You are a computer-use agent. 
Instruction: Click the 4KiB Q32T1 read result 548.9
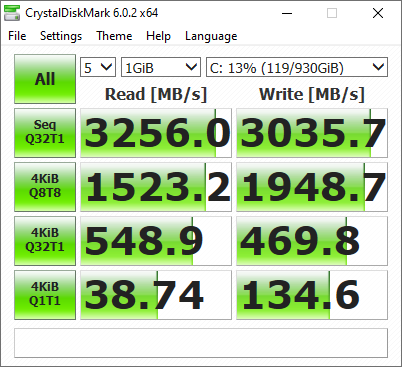coord(156,241)
